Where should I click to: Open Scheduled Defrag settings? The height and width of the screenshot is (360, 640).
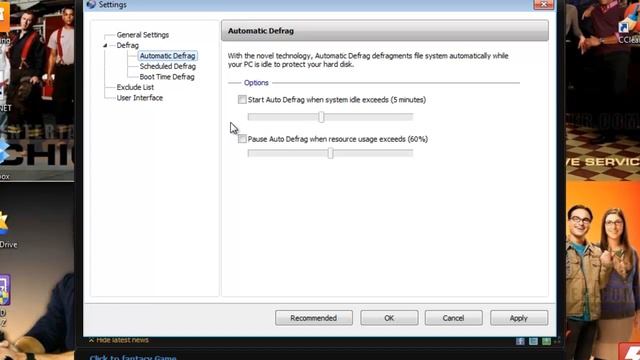coord(167,66)
